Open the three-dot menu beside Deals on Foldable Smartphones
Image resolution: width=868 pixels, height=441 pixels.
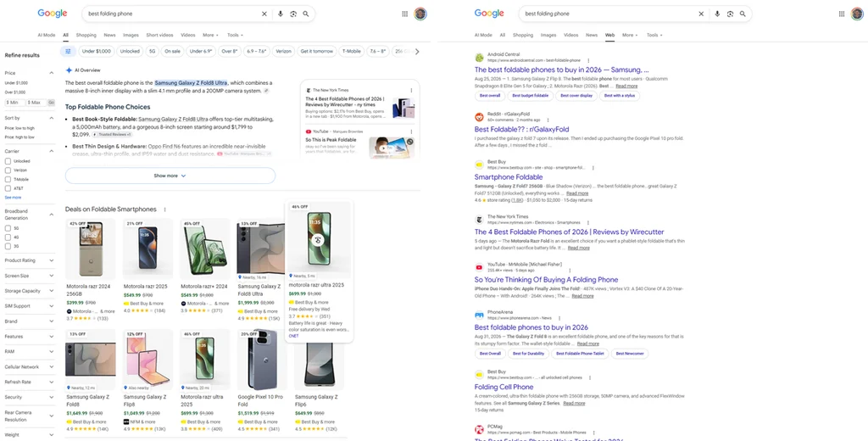[165, 209]
